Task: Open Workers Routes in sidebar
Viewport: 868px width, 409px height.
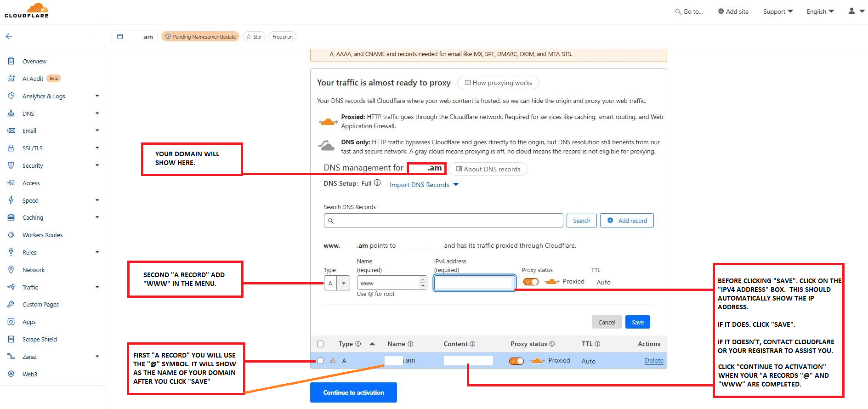Action: click(x=43, y=235)
